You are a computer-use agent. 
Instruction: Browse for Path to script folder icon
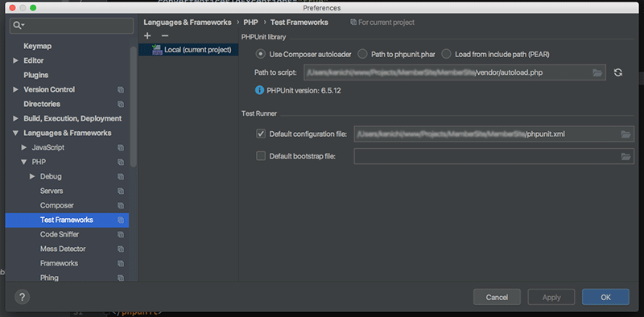(597, 72)
